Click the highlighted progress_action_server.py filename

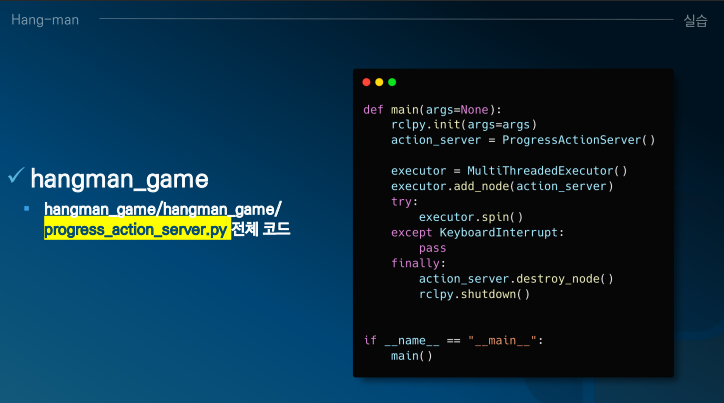coord(136,229)
